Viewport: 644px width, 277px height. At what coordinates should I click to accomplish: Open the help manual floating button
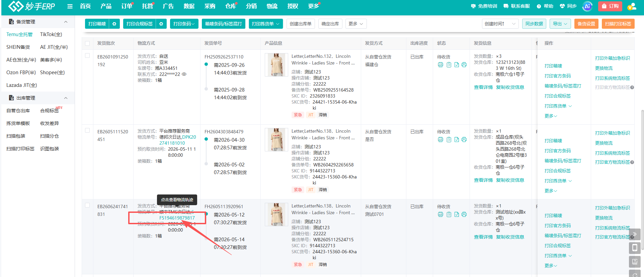tap(635, 261)
